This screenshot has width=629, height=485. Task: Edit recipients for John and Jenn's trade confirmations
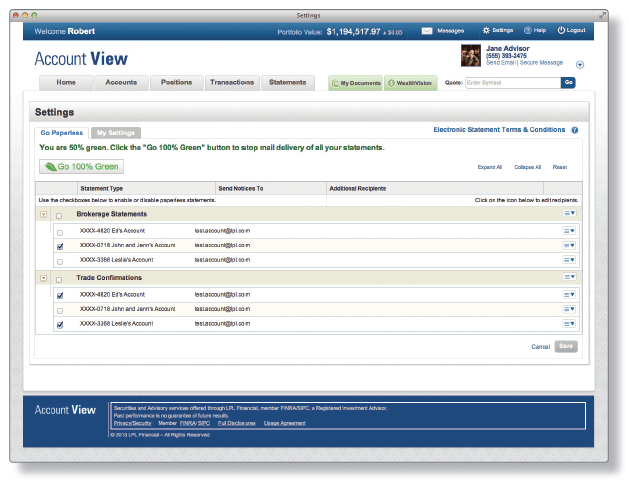[569, 309]
